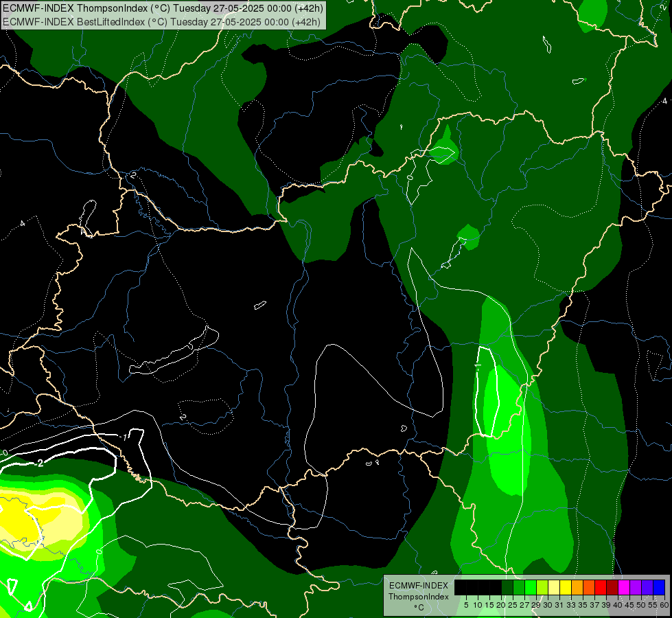This screenshot has width=672, height=618.
Task: Select the orange-red 35–37 legend swatch
Action: [x=589, y=588]
